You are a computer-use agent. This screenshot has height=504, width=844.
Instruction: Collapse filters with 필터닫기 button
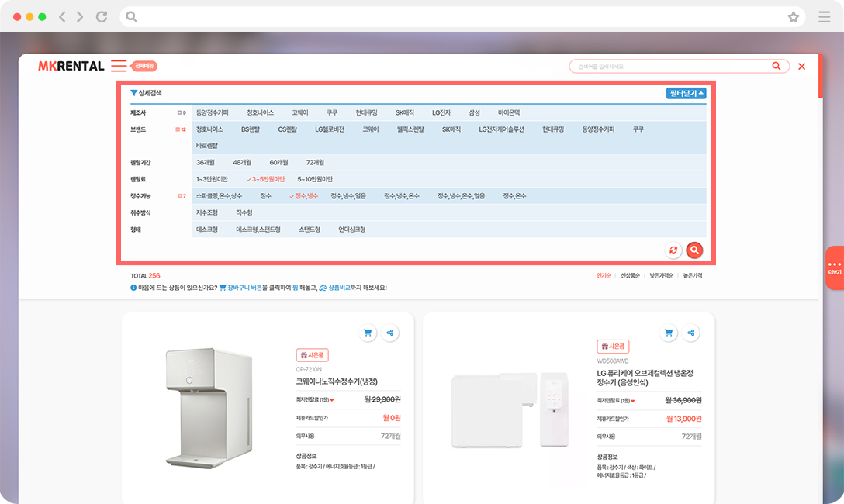(x=686, y=94)
